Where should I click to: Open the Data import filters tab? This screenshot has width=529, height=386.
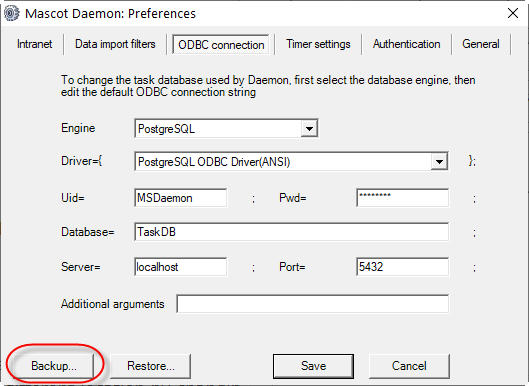click(115, 44)
